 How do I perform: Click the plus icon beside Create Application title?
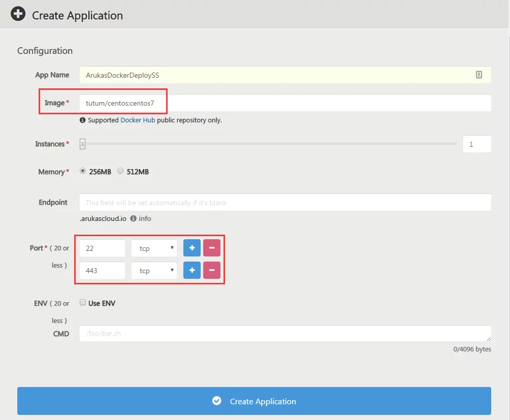(18, 14)
